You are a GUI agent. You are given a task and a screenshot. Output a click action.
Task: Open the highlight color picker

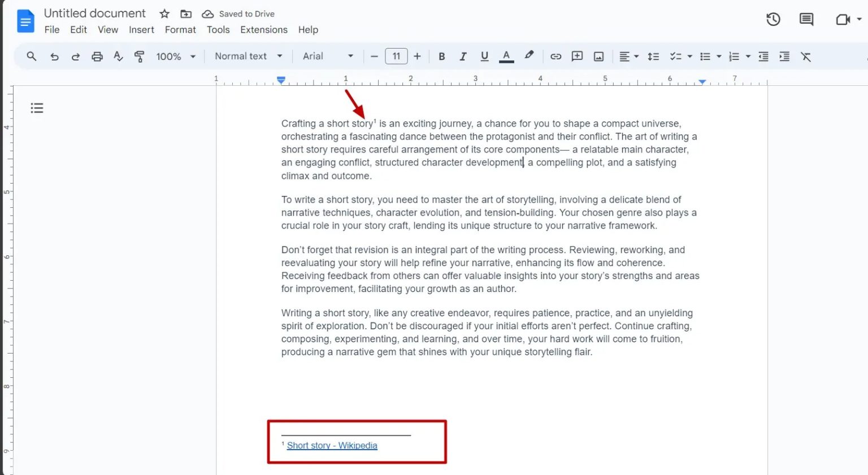(x=529, y=56)
